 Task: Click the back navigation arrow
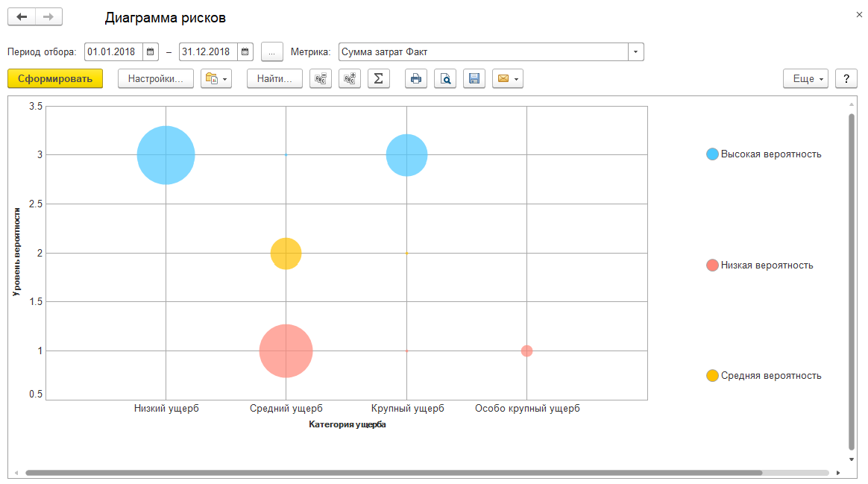click(x=22, y=17)
